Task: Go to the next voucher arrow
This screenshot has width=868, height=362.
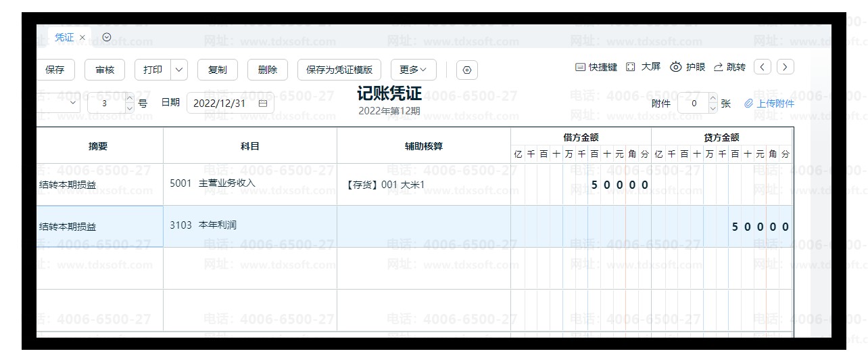Action: (x=785, y=67)
